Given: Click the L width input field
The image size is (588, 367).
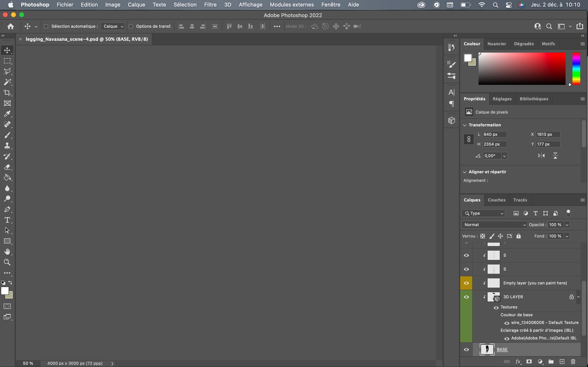Looking at the screenshot, I should (x=494, y=134).
